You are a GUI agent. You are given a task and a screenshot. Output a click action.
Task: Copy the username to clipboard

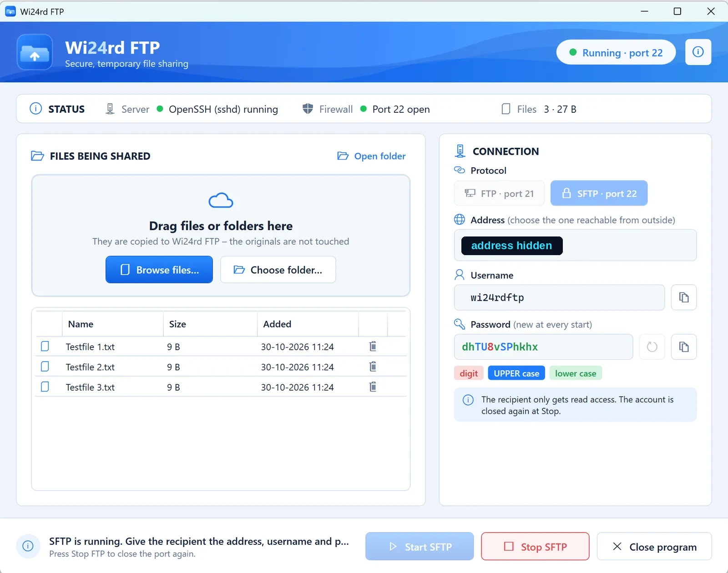coord(683,297)
